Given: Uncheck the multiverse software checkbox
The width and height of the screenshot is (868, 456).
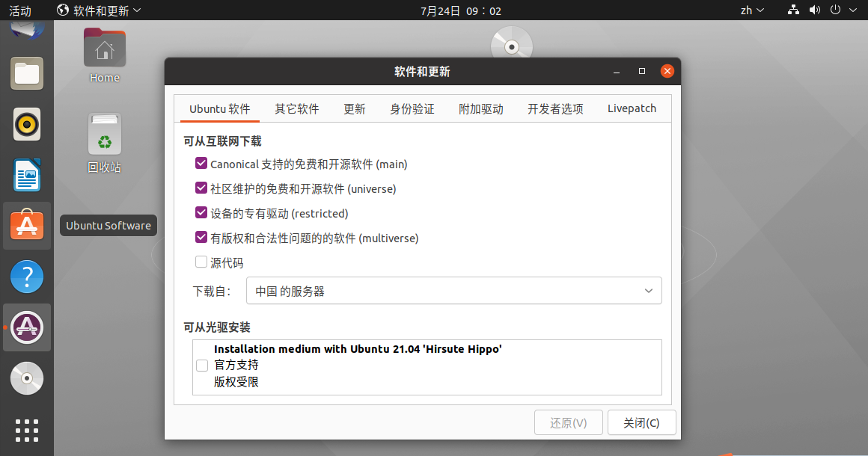Looking at the screenshot, I should (201, 238).
